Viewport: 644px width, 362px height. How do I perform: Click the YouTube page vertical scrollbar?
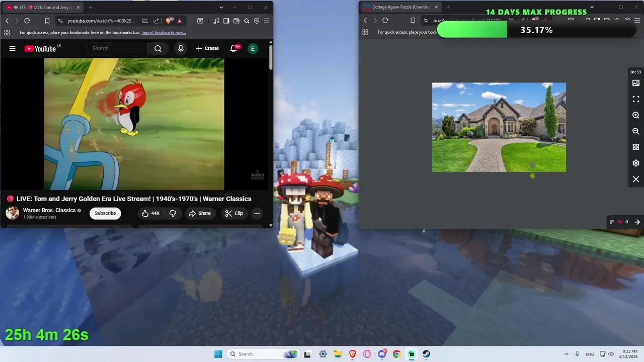point(271,57)
